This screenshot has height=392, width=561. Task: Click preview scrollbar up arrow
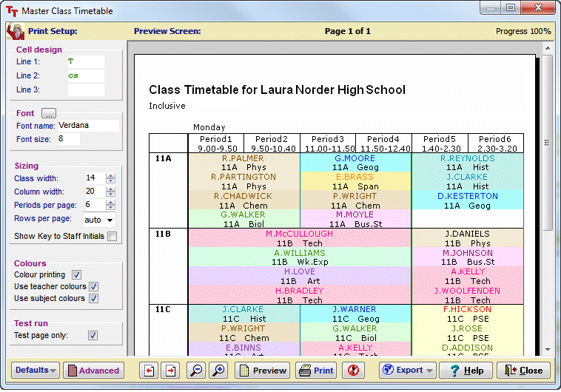pos(548,48)
